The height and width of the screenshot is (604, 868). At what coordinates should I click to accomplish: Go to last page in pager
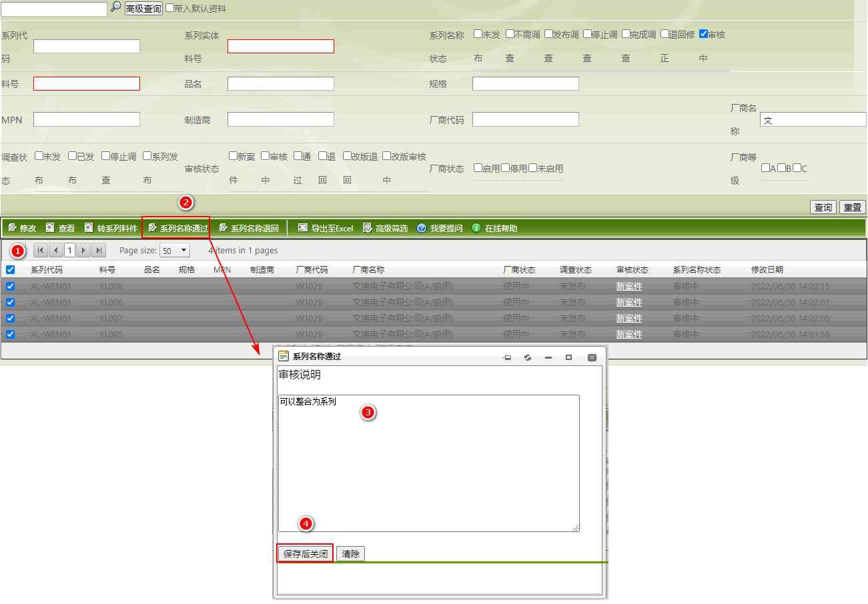[99, 250]
